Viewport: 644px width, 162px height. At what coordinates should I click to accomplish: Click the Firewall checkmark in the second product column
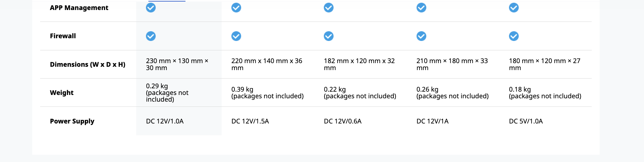(236, 36)
